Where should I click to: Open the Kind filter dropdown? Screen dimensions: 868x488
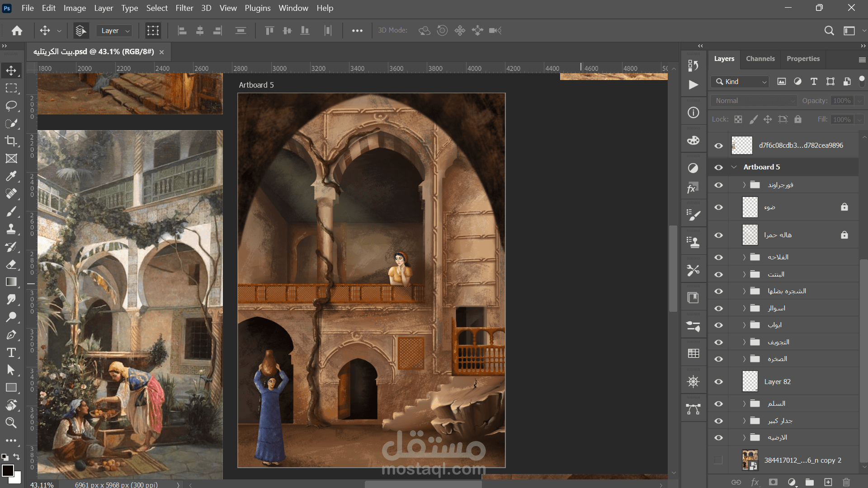[741, 82]
